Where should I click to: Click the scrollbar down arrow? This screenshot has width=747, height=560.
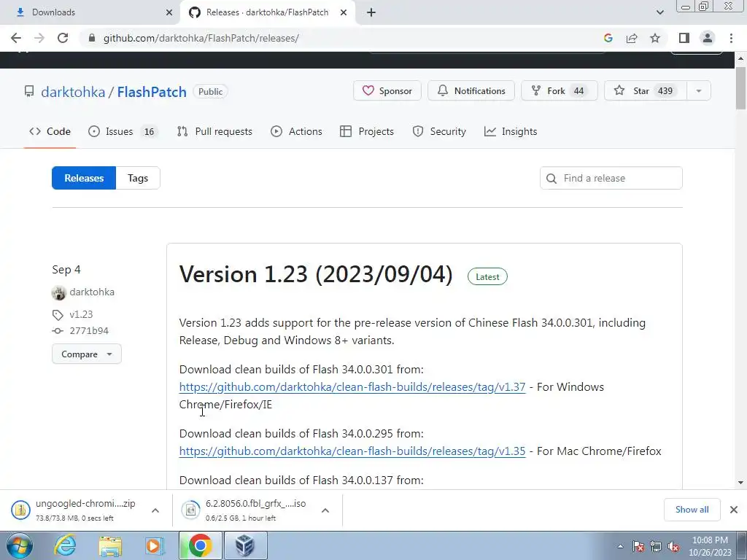740,483
